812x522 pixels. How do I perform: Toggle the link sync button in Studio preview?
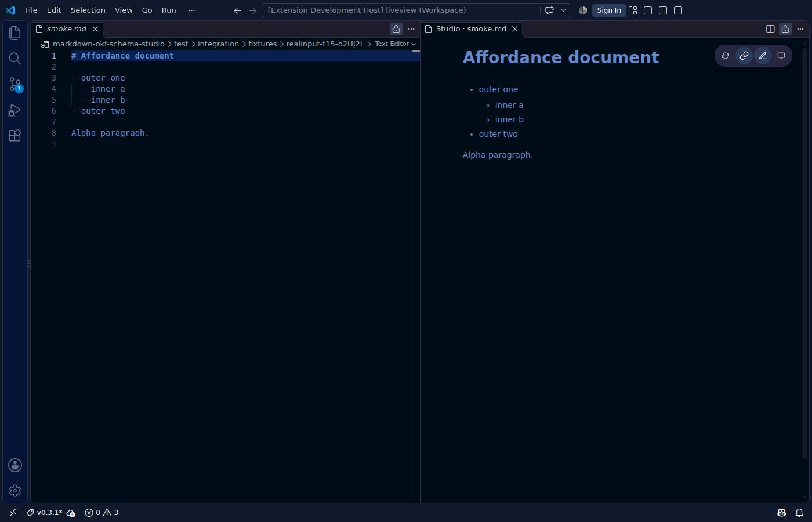click(744, 56)
